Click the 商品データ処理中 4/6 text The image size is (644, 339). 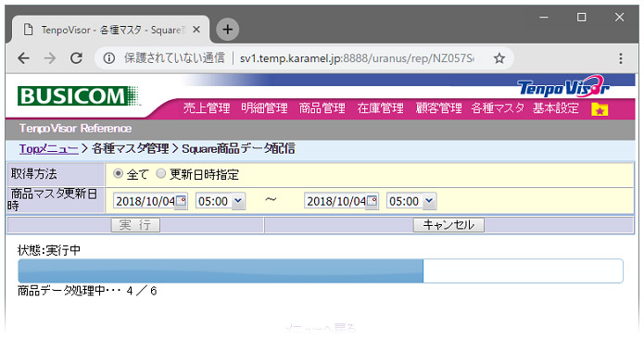[x=87, y=291]
